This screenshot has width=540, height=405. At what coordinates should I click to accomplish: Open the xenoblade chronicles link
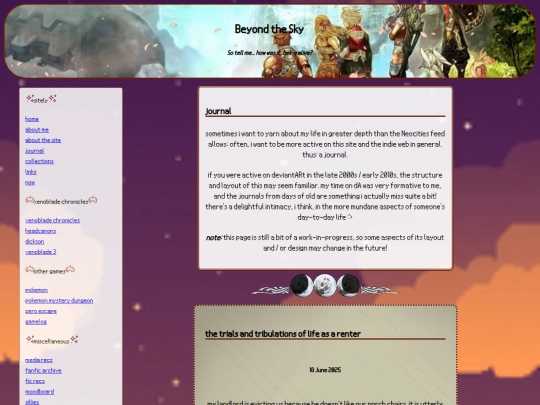(52, 220)
